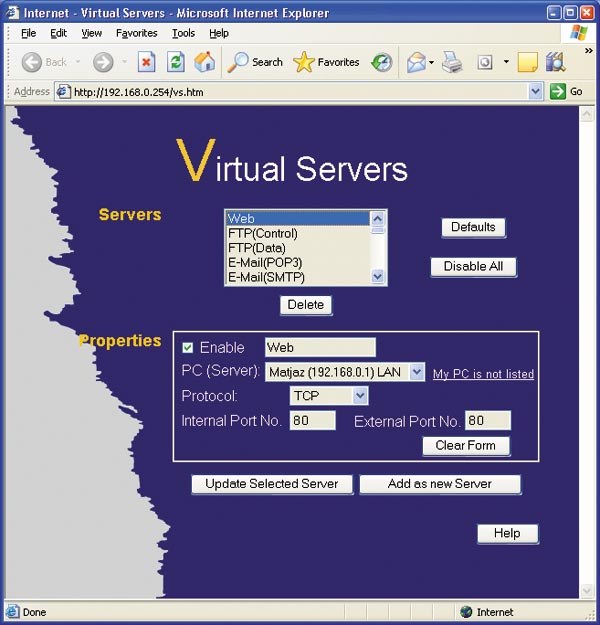
Task: Open the Mail button dropdown arrow
Action: (431, 63)
